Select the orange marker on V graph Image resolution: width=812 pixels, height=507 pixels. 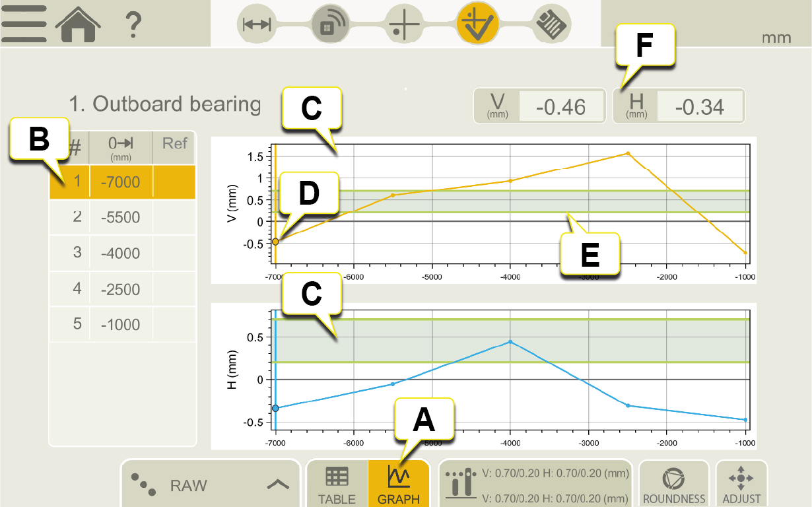pyautogui.click(x=275, y=242)
